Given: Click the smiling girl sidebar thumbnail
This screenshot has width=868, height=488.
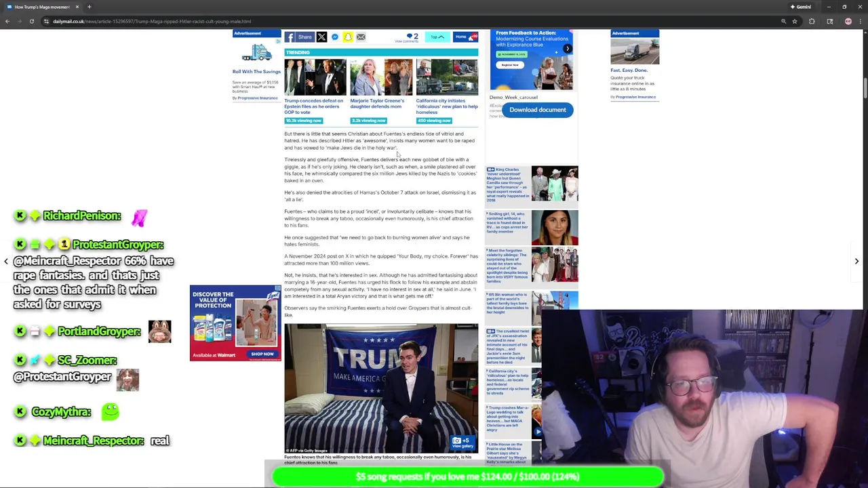Looking at the screenshot, I should (555, 228).
